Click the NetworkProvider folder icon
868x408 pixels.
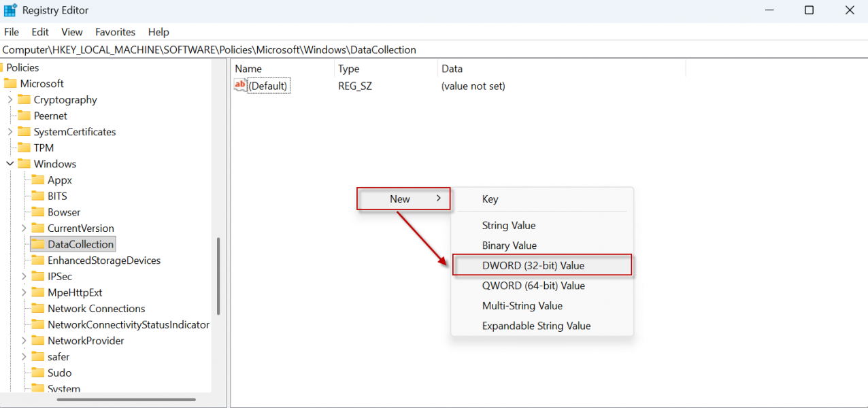(x=37, y=341)
